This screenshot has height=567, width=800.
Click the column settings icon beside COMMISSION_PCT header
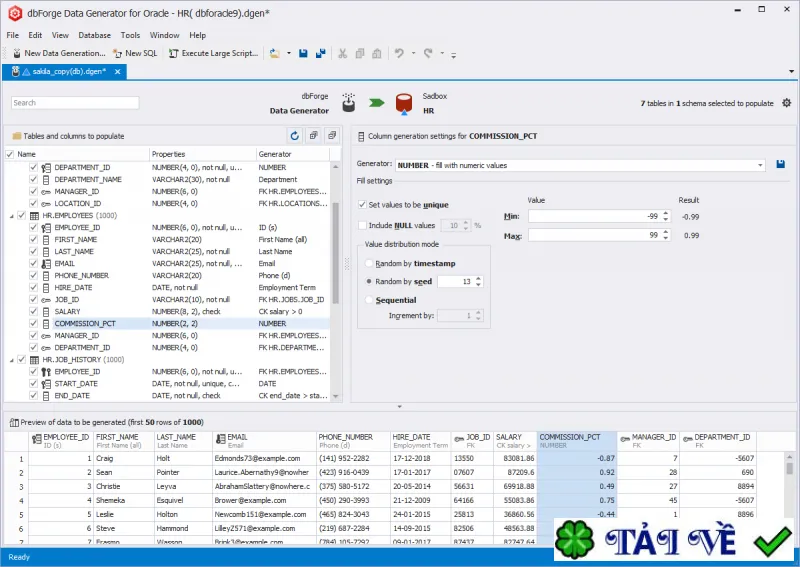(x=361, y=136)
